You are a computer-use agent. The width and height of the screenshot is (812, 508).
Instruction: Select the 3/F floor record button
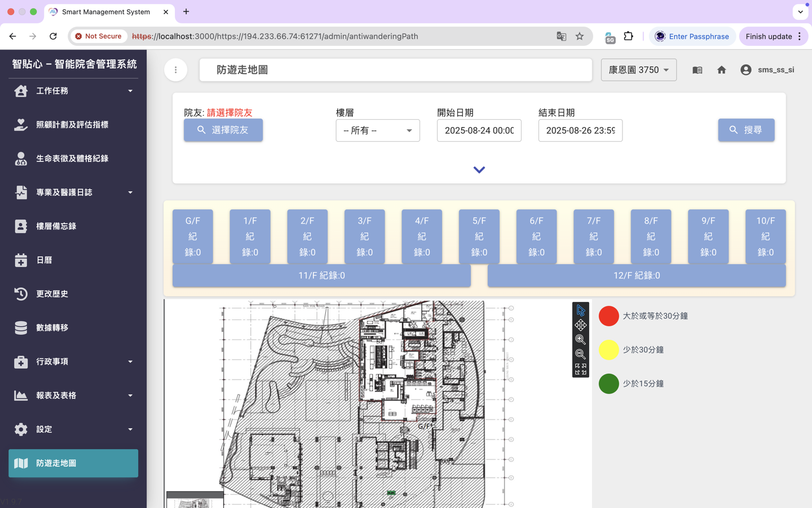coord(365,237)
